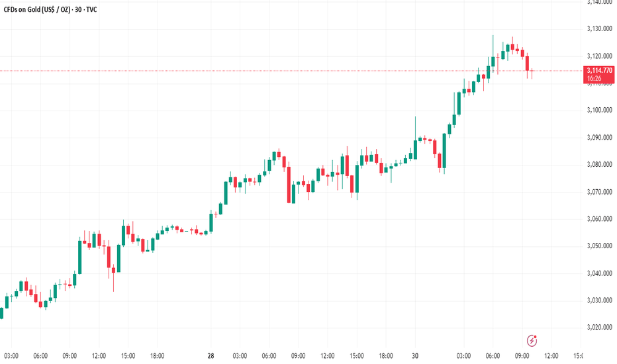The image size is (617, 364).
Task: Select the 3,130.000 price axis label
Action: pos(599,28)
